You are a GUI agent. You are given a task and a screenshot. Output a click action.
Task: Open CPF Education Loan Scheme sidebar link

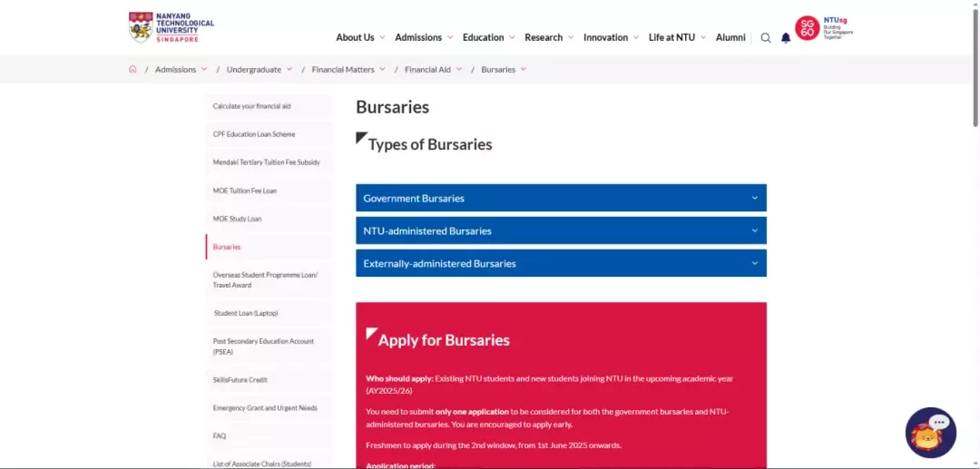[x=269, y=134]
